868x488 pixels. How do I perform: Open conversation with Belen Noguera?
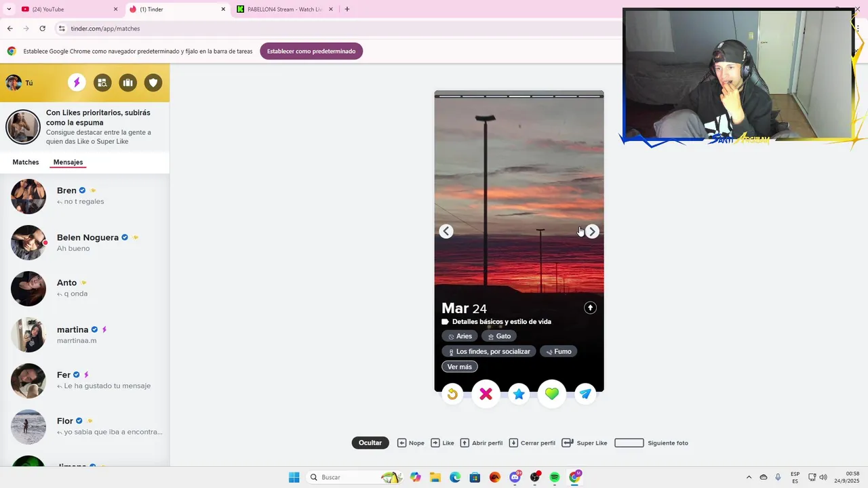click(85, 243)
